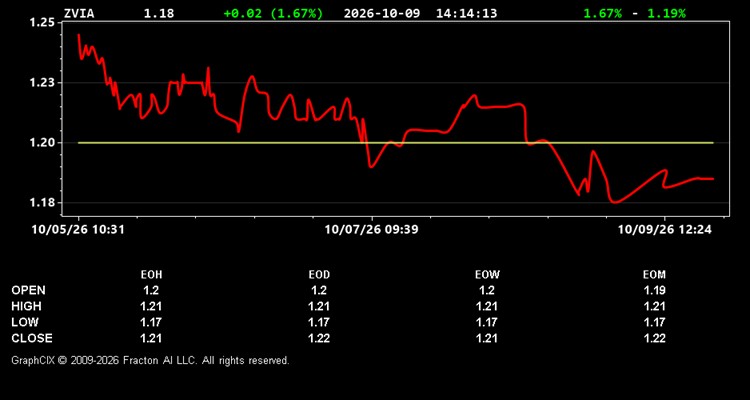Click the HIGH value under EOM
The image size is (750, 400).
tap(654, 306)
